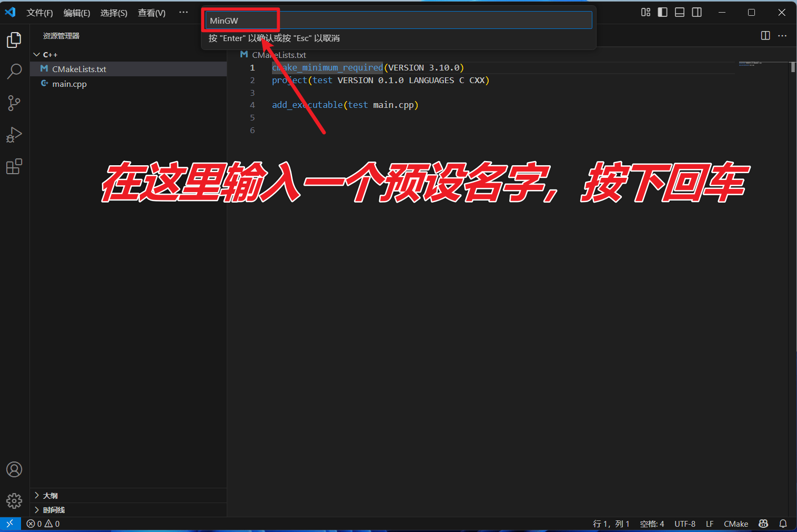
Task: Click the notifications bell in status bar
Action: [x=783, y=524]
